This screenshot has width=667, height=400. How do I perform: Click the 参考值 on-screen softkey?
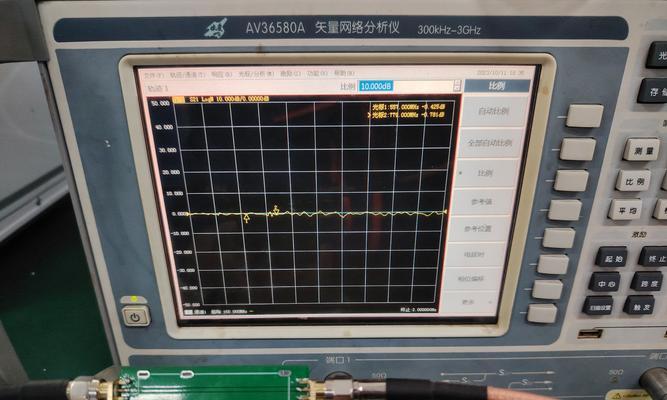482,201
